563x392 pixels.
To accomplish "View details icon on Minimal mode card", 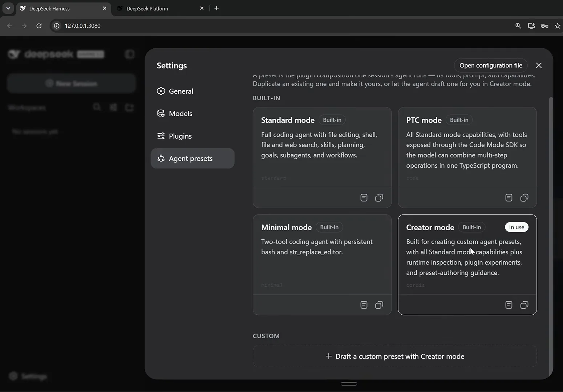I will point(364,305).
